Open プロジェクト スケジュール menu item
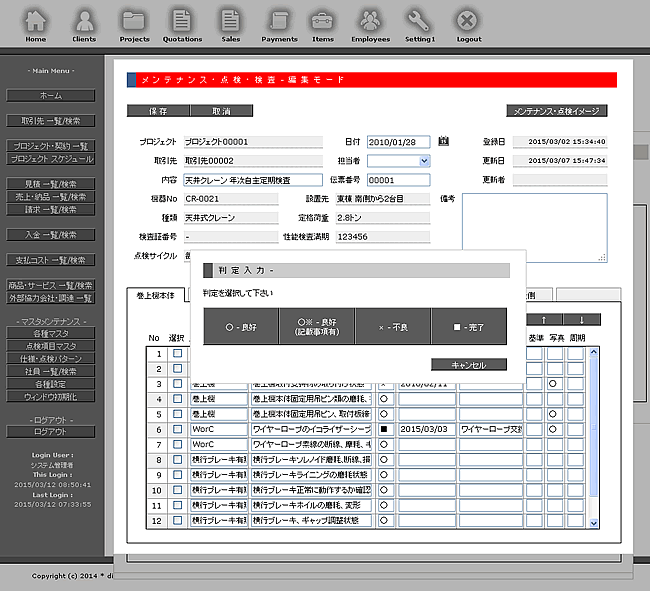Image resolution: width=650 pixels, height=591 pixels. click(51, 159)
